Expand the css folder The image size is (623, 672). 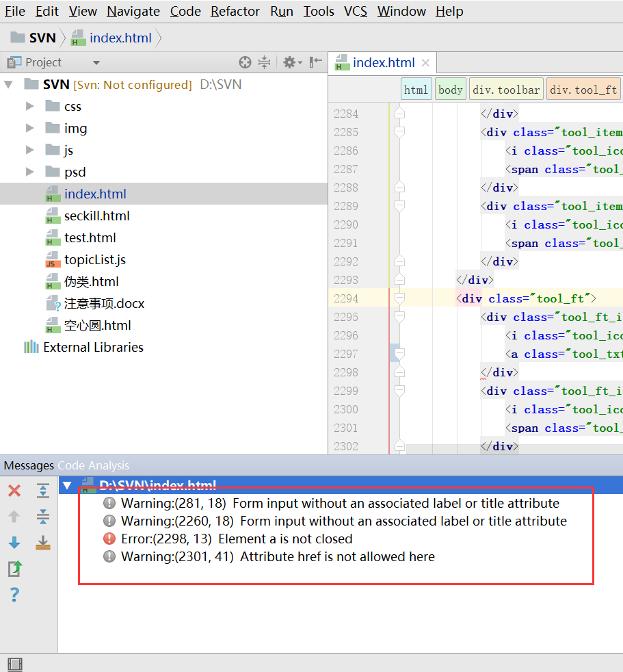coord(29,106)
